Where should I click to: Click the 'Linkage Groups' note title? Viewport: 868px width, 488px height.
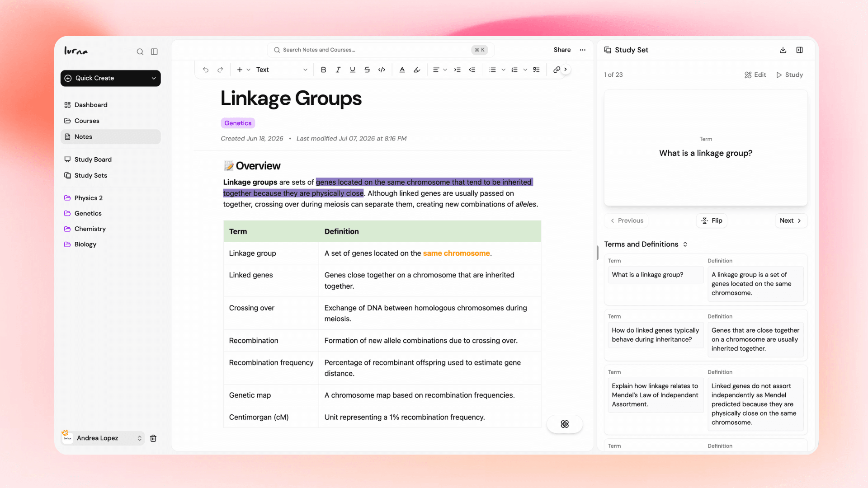(291, 98)
